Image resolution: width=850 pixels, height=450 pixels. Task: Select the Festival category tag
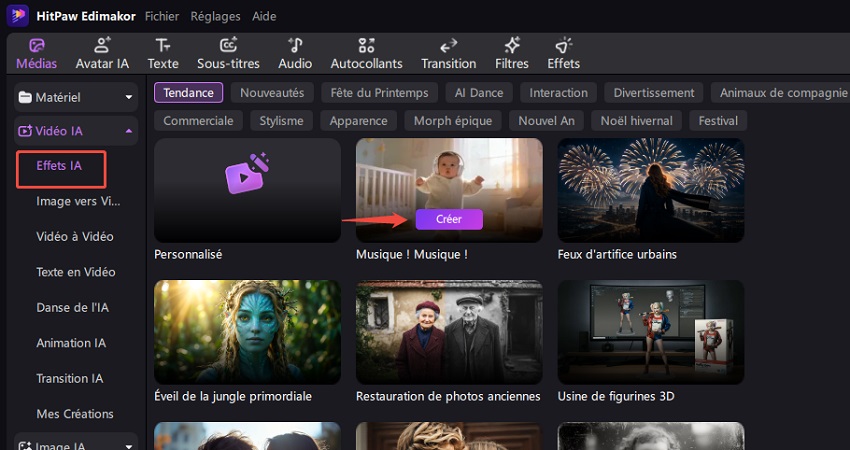(x=718, y=121)
